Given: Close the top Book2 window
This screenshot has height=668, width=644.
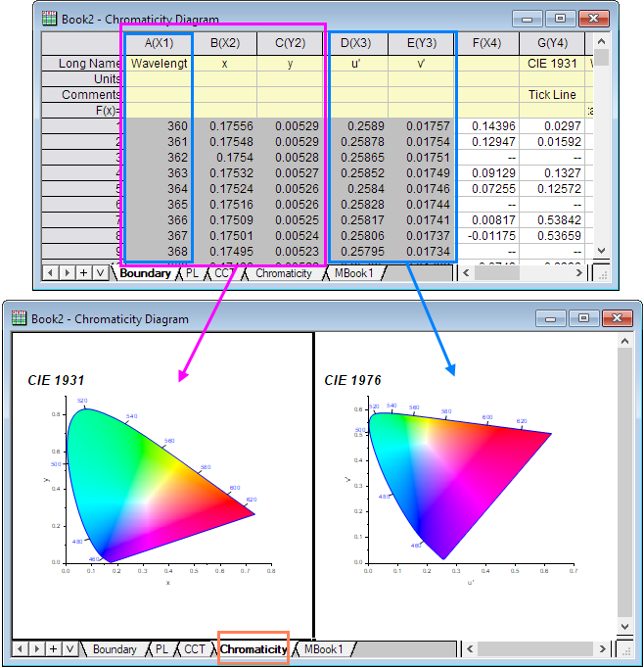Looking at the screenshot, I should click(593, 19).
